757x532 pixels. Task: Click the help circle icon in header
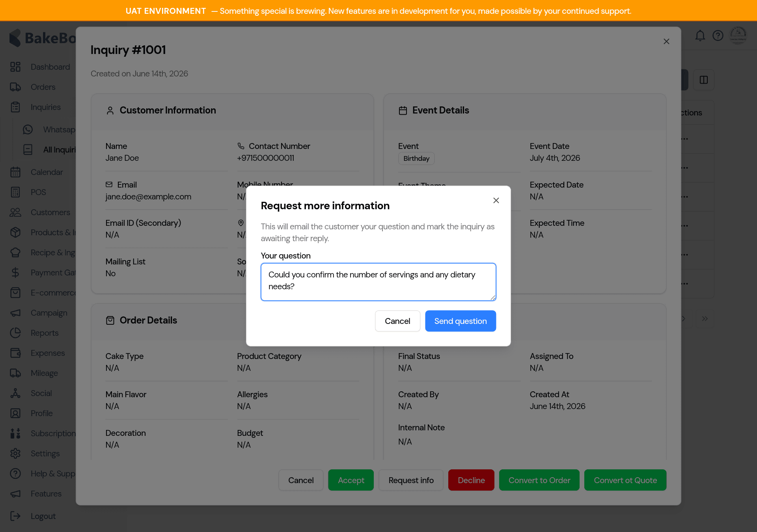[718, 36]
